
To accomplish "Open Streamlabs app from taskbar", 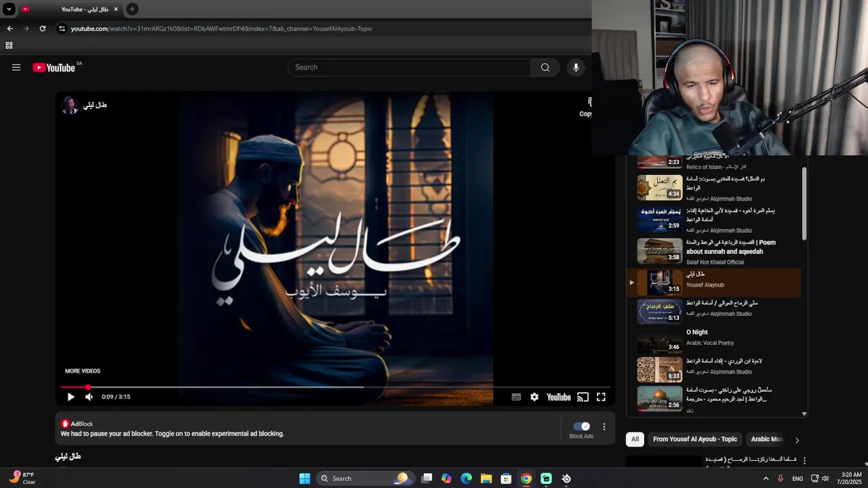I will pyautogui.click(x=546, y=479).
